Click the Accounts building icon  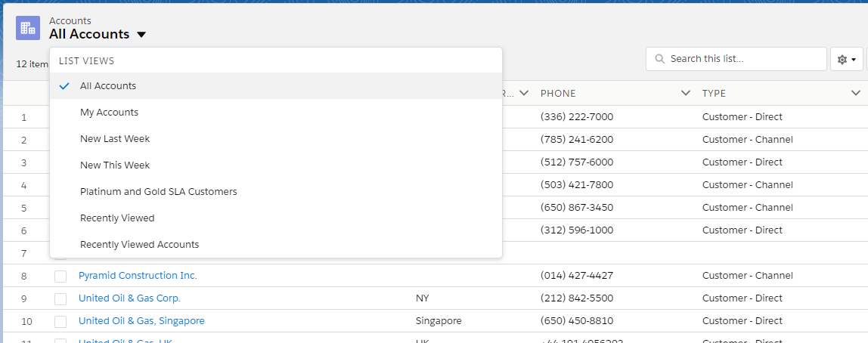(28, 28)
